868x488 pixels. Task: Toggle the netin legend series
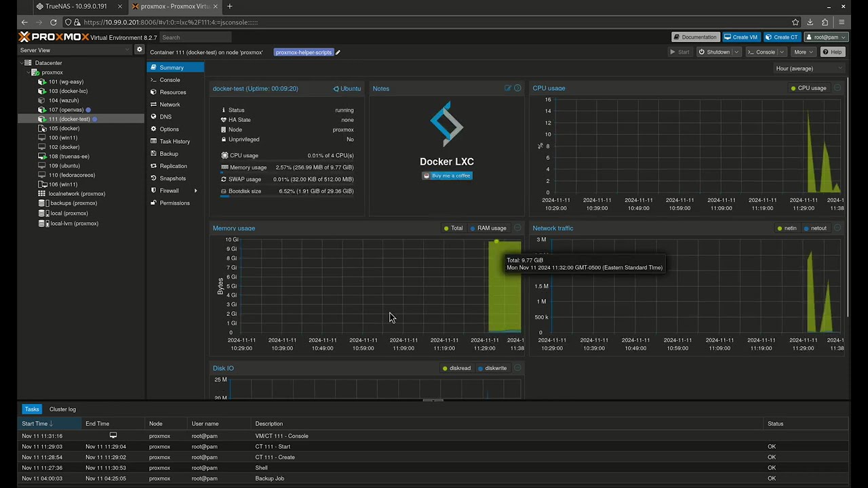[787, 228]
